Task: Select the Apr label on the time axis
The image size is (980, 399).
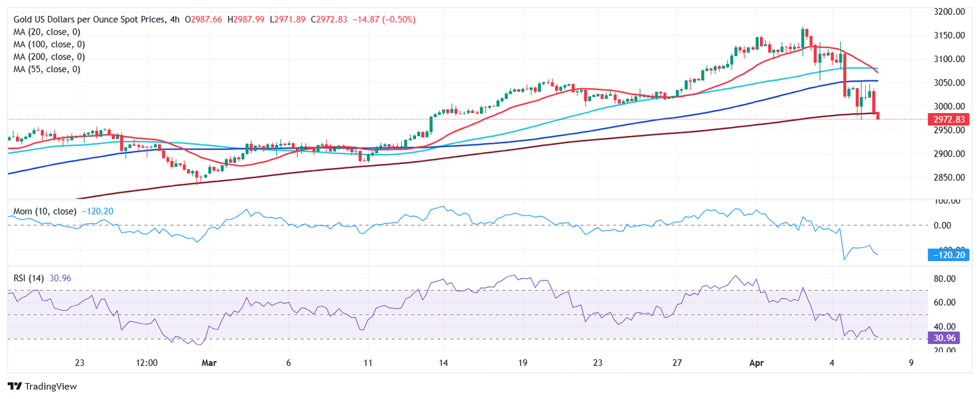Action: (756, 363)
